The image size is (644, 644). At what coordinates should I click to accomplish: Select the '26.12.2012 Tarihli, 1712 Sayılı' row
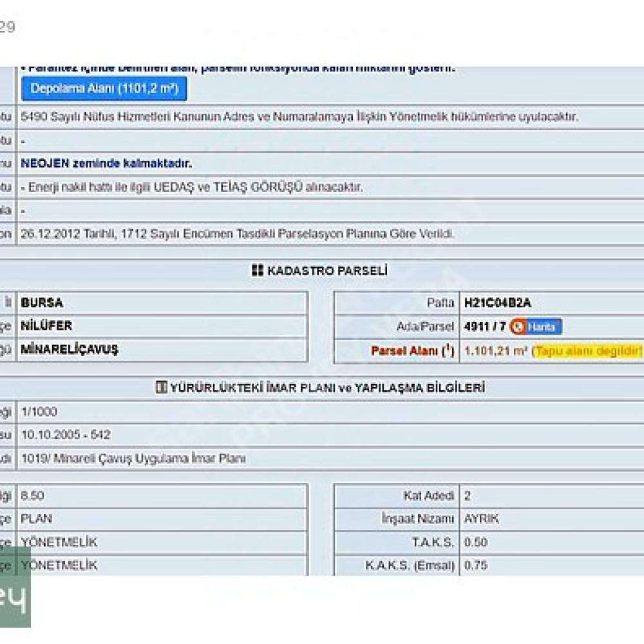[x=238, y=234]
